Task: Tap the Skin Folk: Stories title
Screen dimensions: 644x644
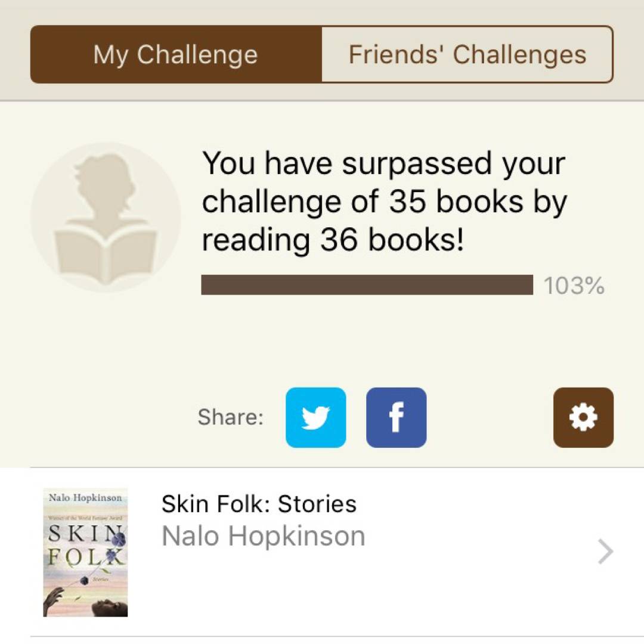Action: click(x=259, y=504)
